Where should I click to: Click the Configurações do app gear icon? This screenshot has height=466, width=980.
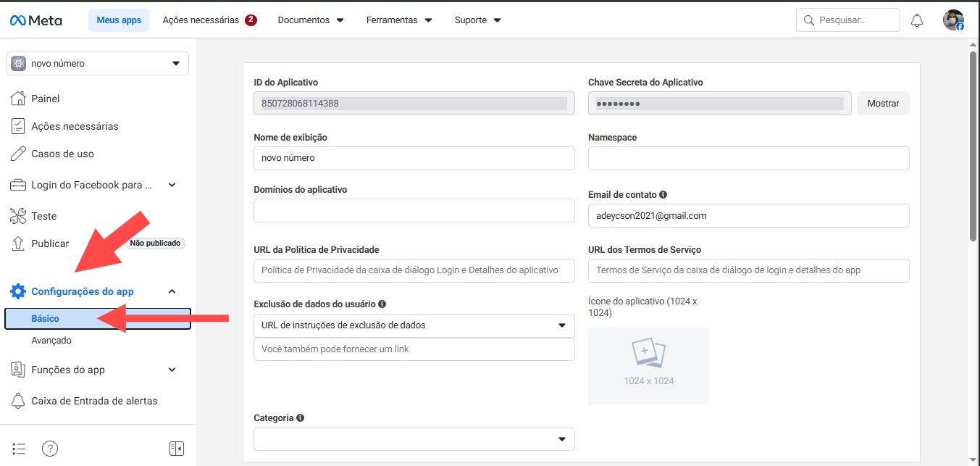pos(18,291)
